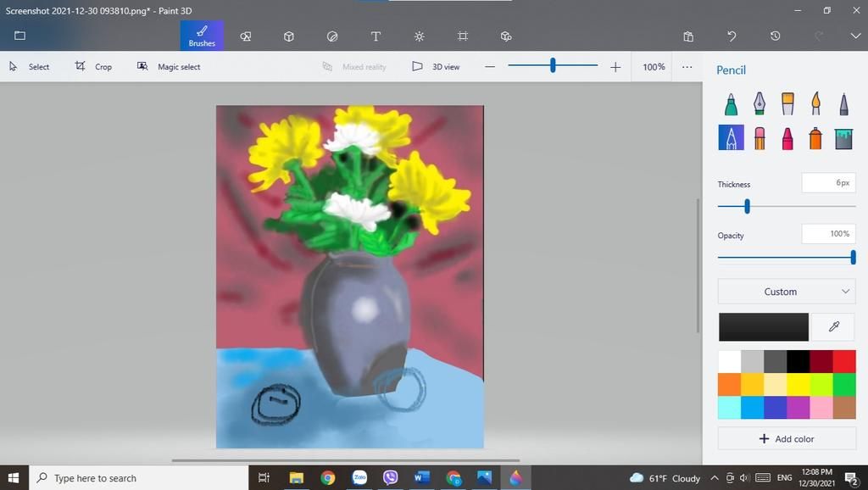Click the horizontal canvas scrollbar

tap(346, 460)
